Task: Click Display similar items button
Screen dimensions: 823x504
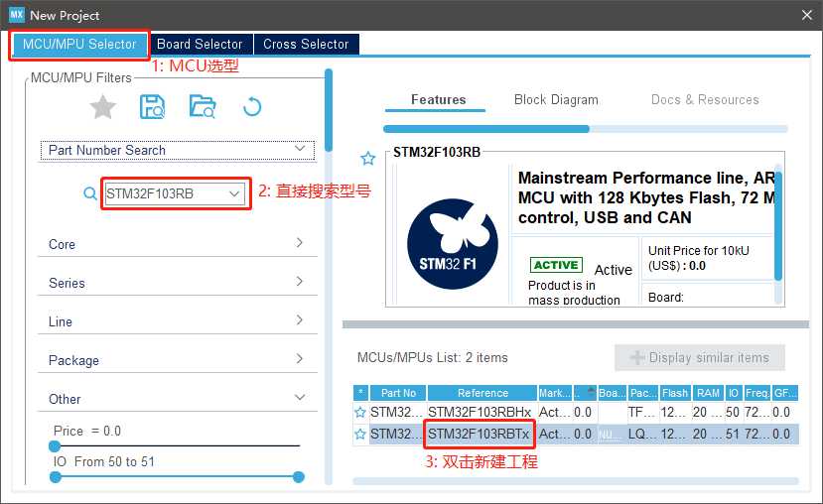Action: pos(700,358)
